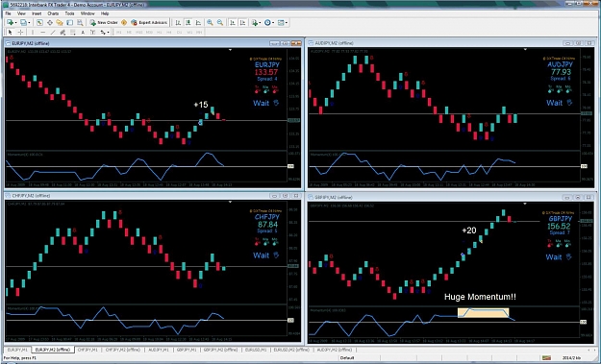
Task: Open the File menu
Action: tap(8, 13)
